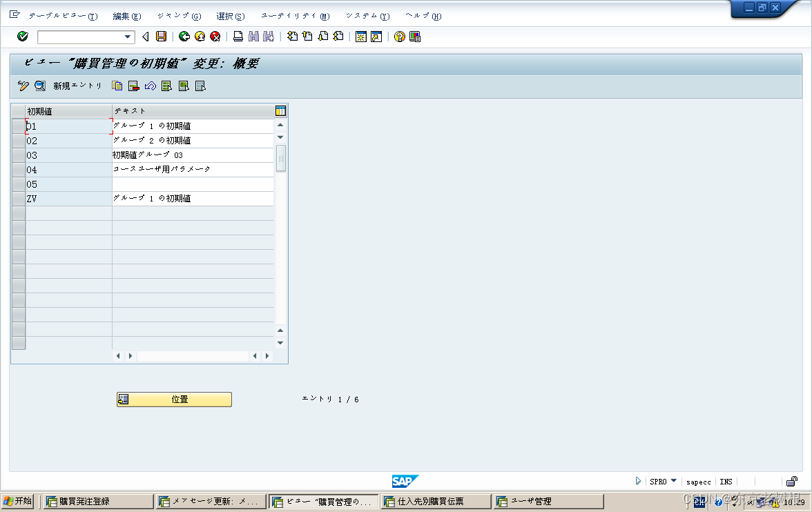
Task: Click the Undo icon next to New Entries
Action: pyautogui.click(x=150, y=86)
